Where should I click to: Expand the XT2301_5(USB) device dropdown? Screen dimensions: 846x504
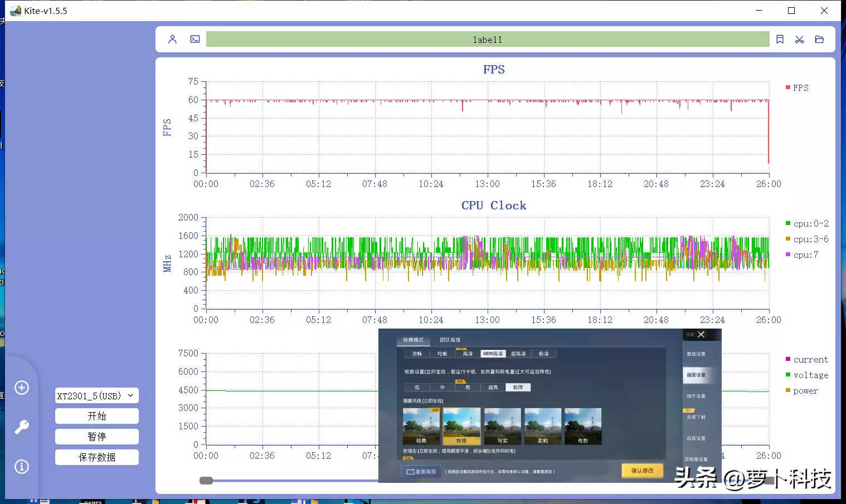96,396
